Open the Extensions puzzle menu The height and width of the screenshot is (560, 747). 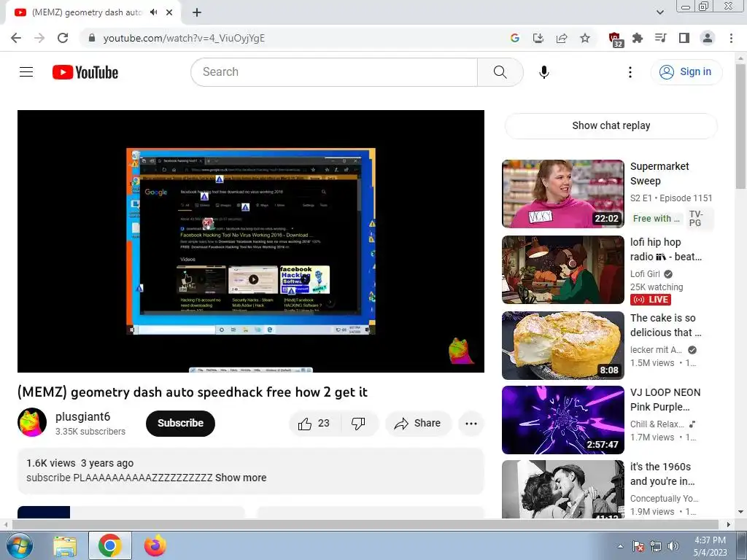click(638, 38)
